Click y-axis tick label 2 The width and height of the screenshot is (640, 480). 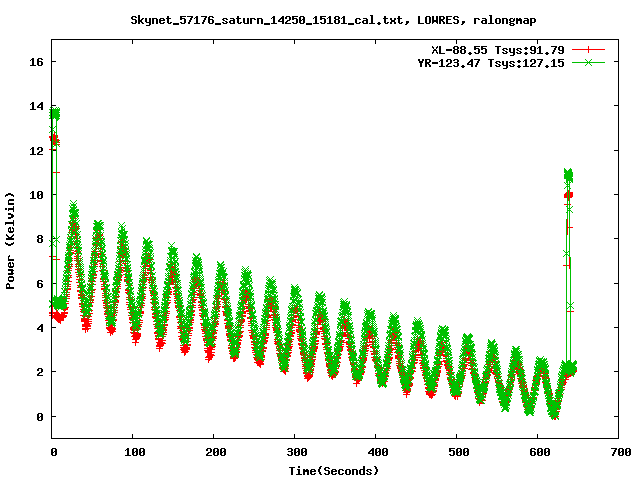(x=40, y=372)
